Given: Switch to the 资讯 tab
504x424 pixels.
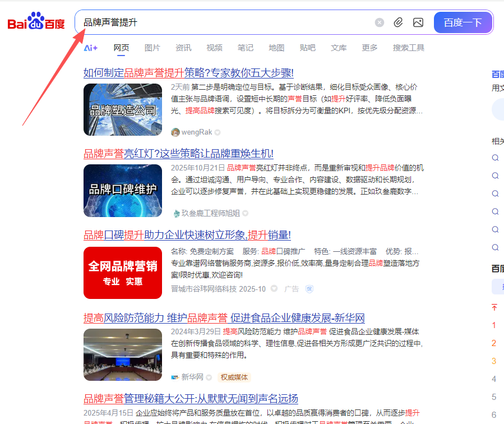Looking at the screenshot, I should (x=183, y=48).
